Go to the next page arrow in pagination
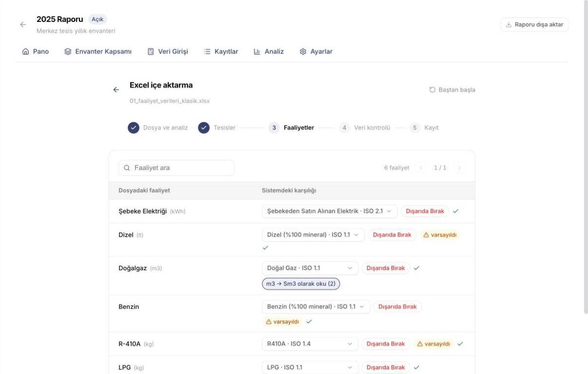Image resolution: width=588 pixels, height=374 pixels. pyautogui.click(x=459, y=168)
